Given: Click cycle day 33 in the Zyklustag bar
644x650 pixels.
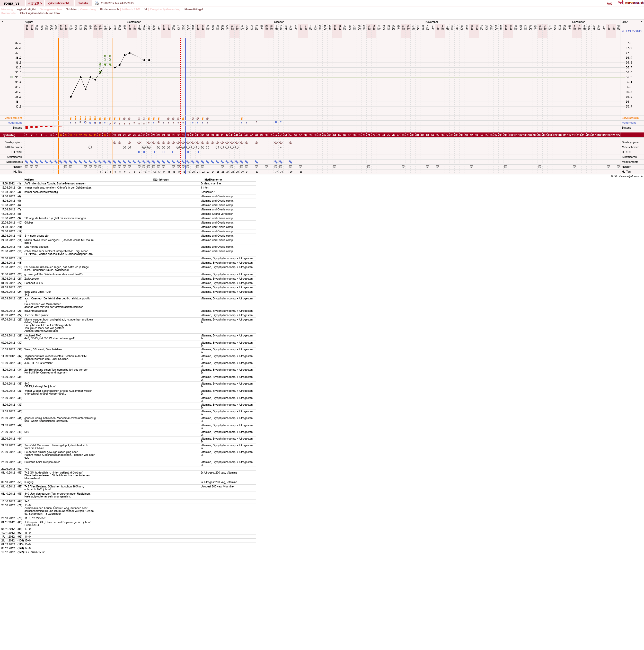Looking at the screenshot, I should click(x=183, y=135).
